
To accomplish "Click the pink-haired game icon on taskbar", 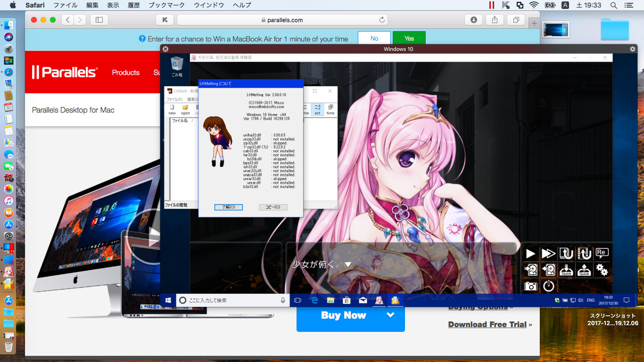I will 379,300.
